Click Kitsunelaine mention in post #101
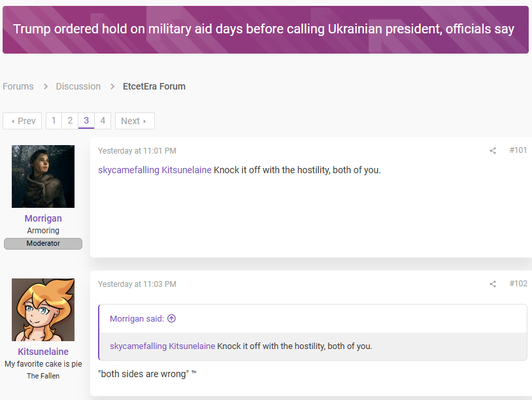 (187, 170)
